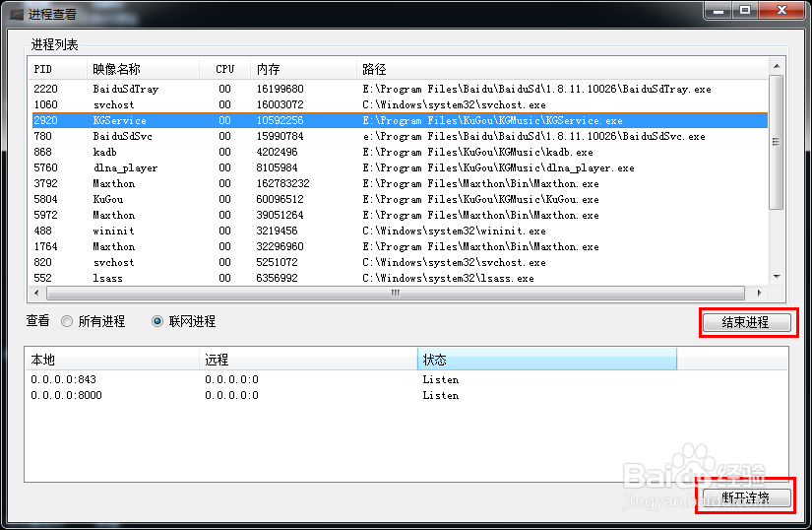The image size is (812, 530).
Task: Select connection row 0.0.0.0:8000
Action: [406, 395]
